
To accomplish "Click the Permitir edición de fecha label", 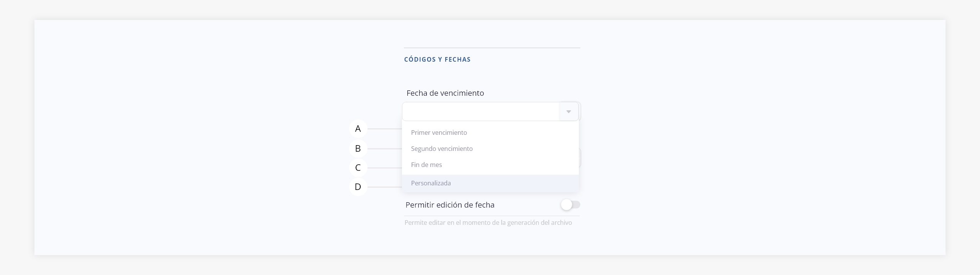I will [x=450, y=205].
